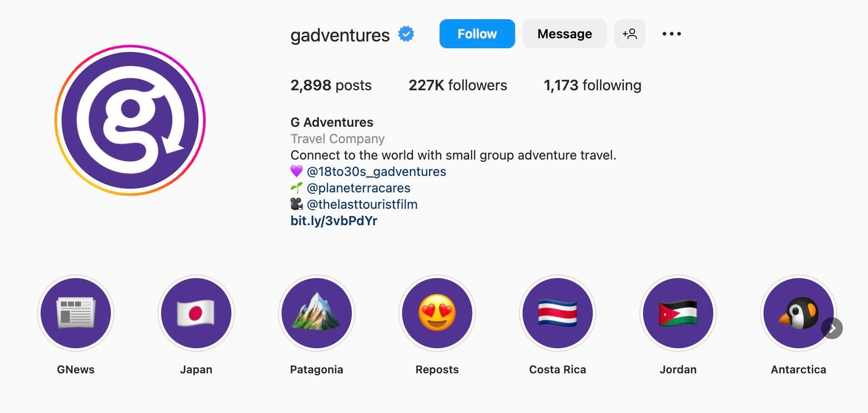Open the GNews story highlight
Screen dimensions: 868x413
click(76, 313)
